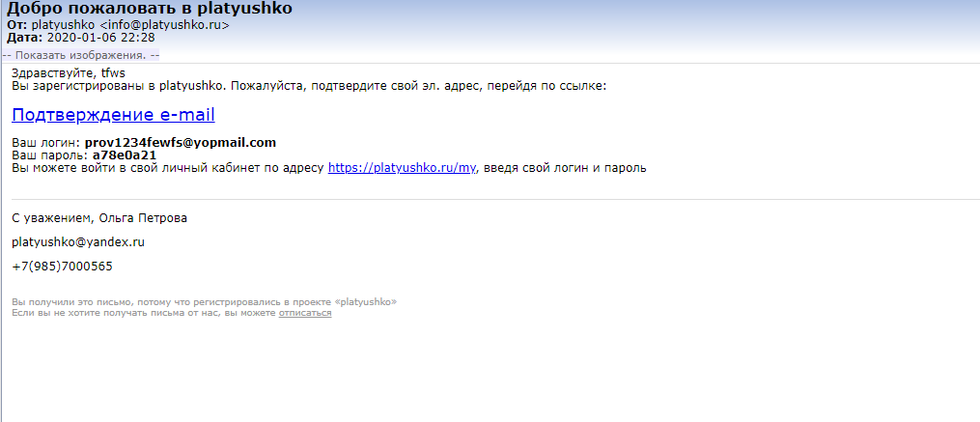The height and width of the screenshot is (422, 980).
Task: Click the subject Добро пожаловать в platyushko
Action: click(x=150, y=9)
